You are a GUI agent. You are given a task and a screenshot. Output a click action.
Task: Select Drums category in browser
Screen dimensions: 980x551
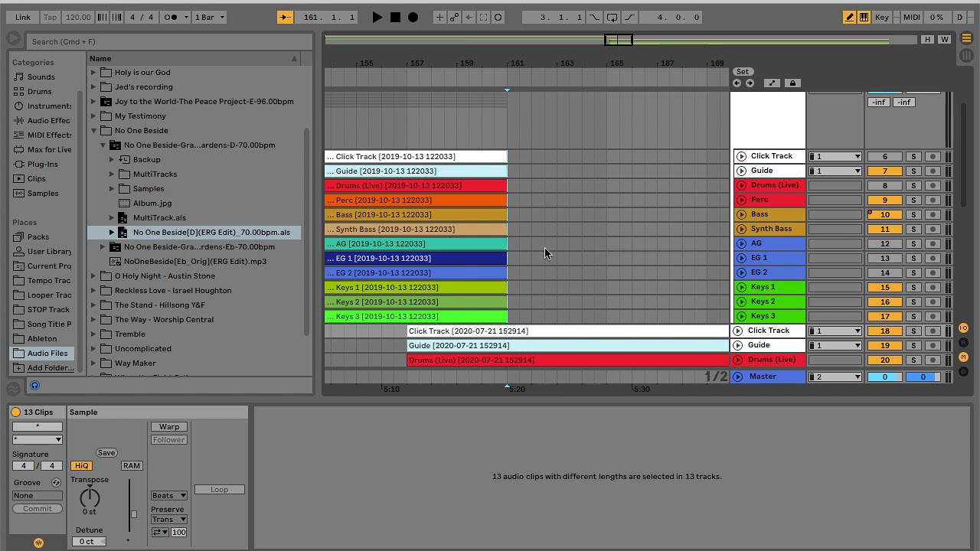tap(39, 91)
